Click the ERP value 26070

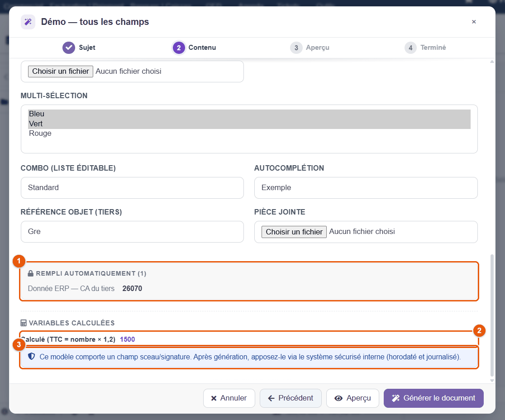point(132,289)
